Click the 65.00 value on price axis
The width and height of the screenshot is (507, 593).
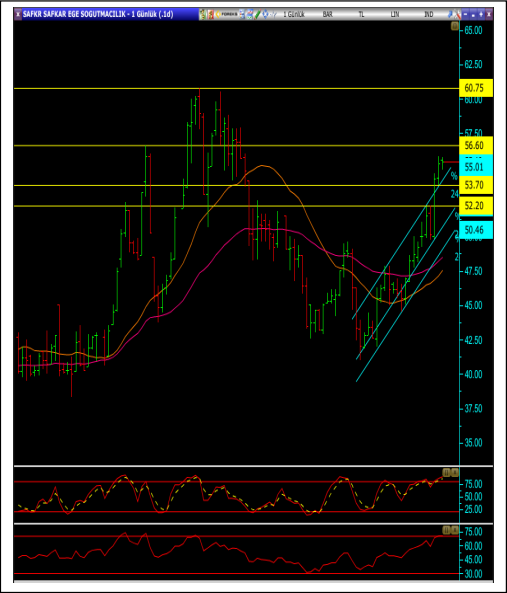click(473, 30)
